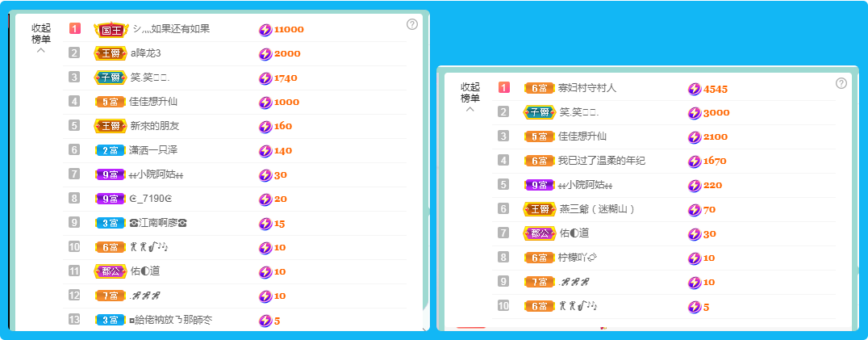This screenshot has width=868, height=340.
Task: Click the 9富 badge in the 220 row
Action: click(540, 185)
